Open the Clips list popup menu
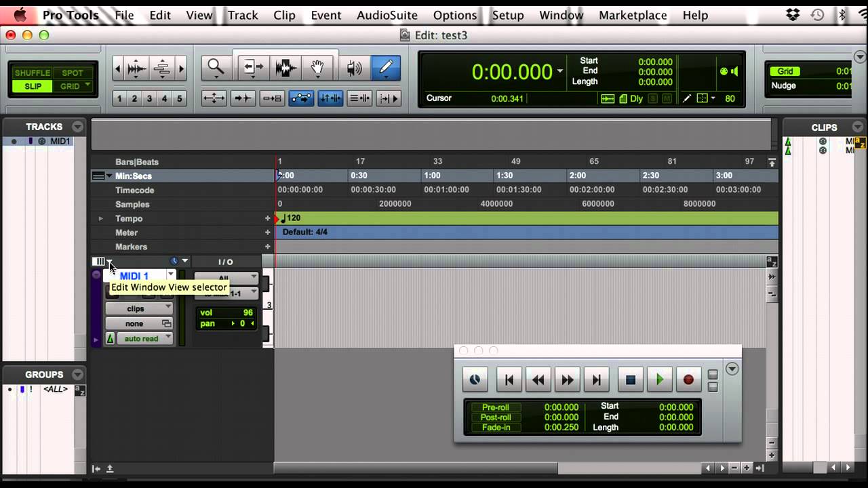The image size is (868, 488). [x=858, y=127]
